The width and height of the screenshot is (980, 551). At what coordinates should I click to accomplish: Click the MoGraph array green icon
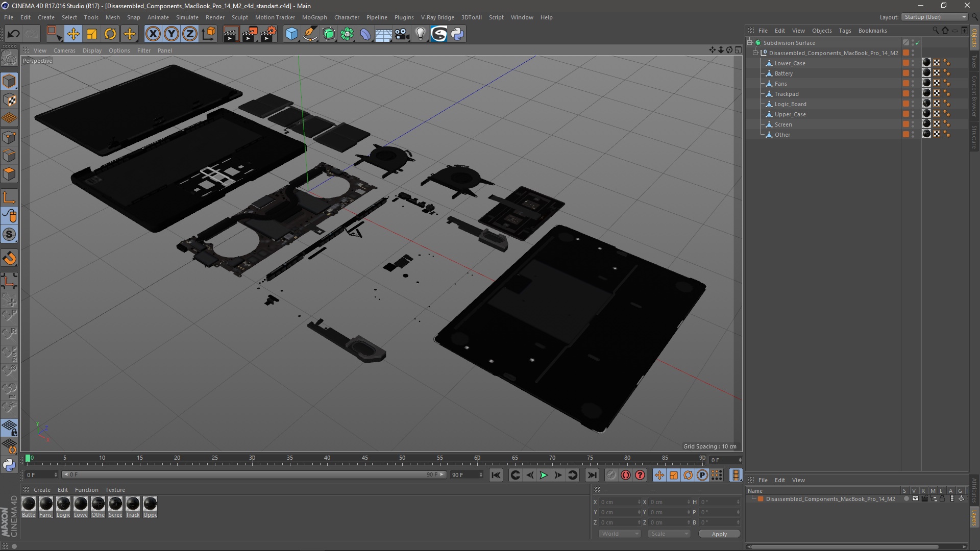[347, 34]
